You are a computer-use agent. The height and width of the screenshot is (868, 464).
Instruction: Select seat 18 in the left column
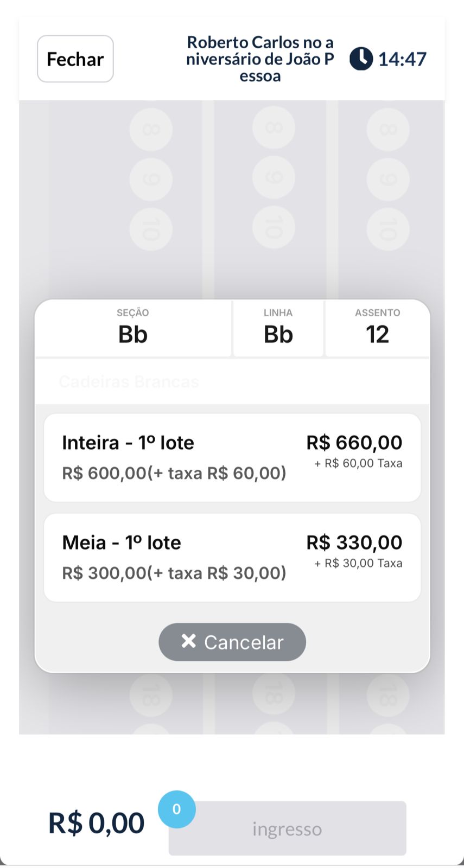pos(151,695)
